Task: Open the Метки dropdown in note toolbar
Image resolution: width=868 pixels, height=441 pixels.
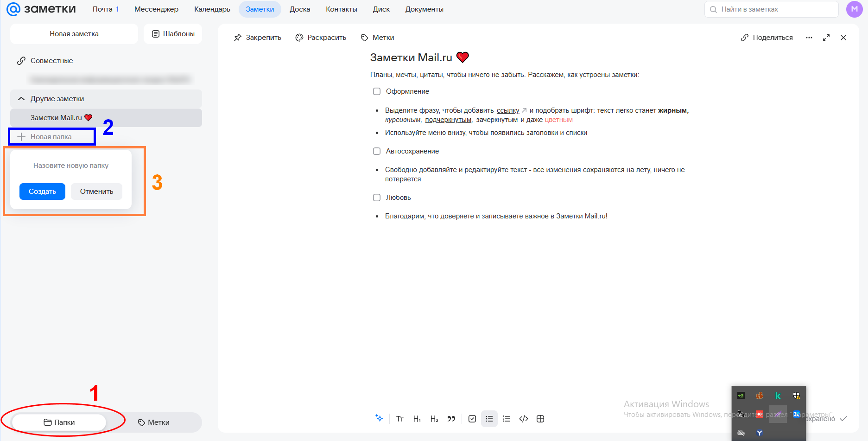Action: pos(377,38)
